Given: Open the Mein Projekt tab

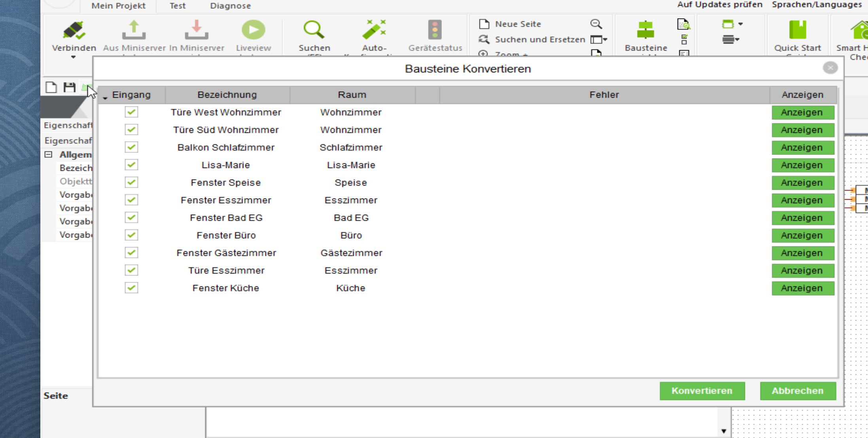Looking at the screenshot, I should (118, 6).
